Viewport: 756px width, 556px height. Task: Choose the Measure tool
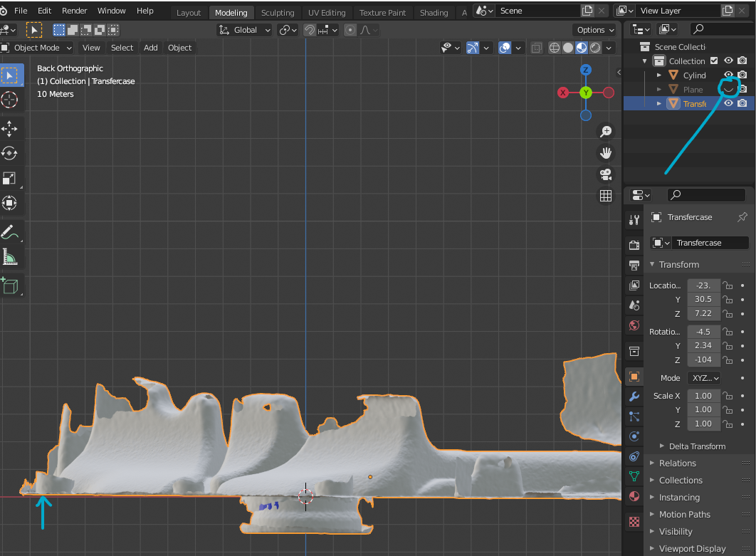(10, 257)
